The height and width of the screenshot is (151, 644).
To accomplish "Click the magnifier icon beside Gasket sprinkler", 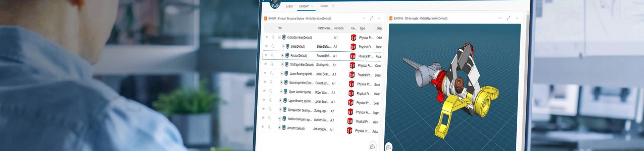I will click(x=271, y=82).
